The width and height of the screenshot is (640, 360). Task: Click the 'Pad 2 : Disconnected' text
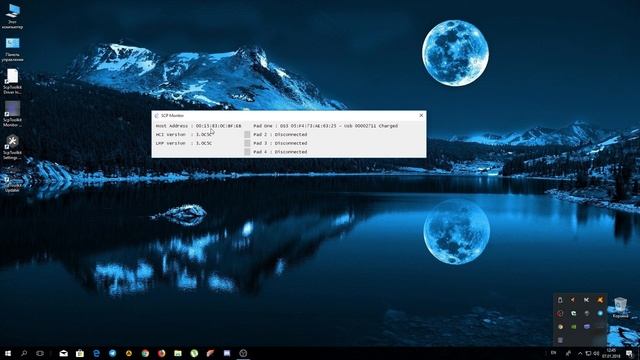click(x=280, y=134)
